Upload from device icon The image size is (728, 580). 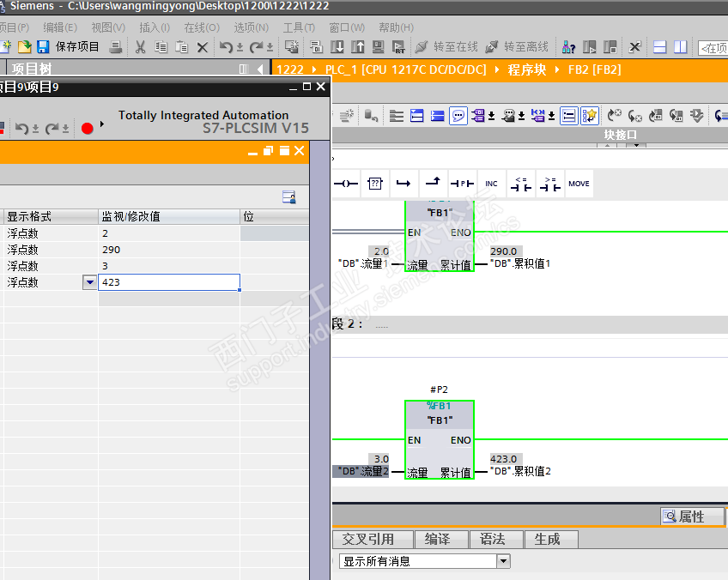tap(357, 47)
